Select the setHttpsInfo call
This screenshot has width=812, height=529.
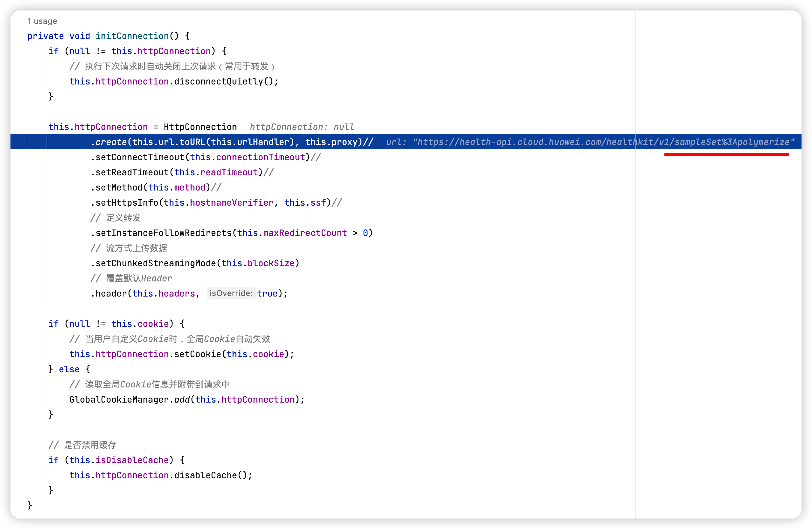[x=126, y=202]
